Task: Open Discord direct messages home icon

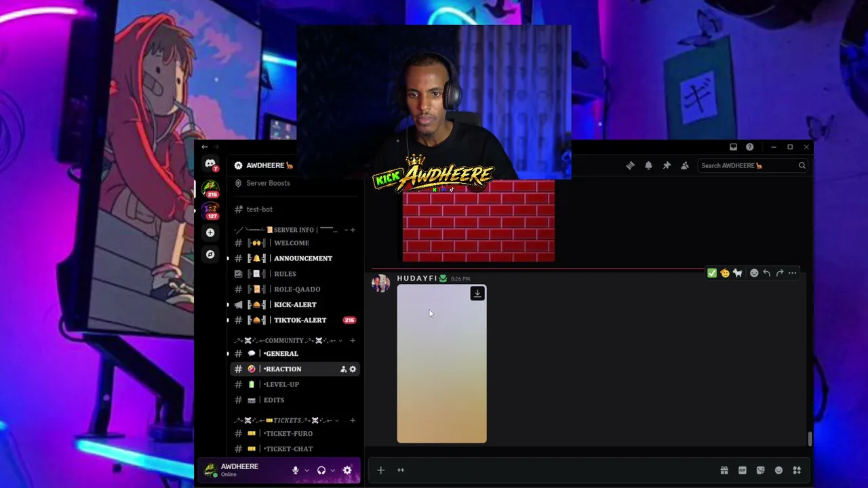Action: [210, 164]
